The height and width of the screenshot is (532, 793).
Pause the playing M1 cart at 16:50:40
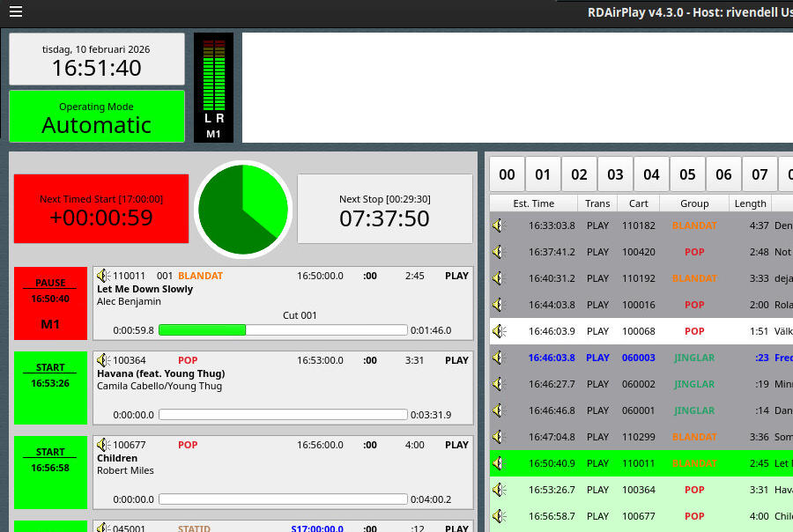point(50,303)
